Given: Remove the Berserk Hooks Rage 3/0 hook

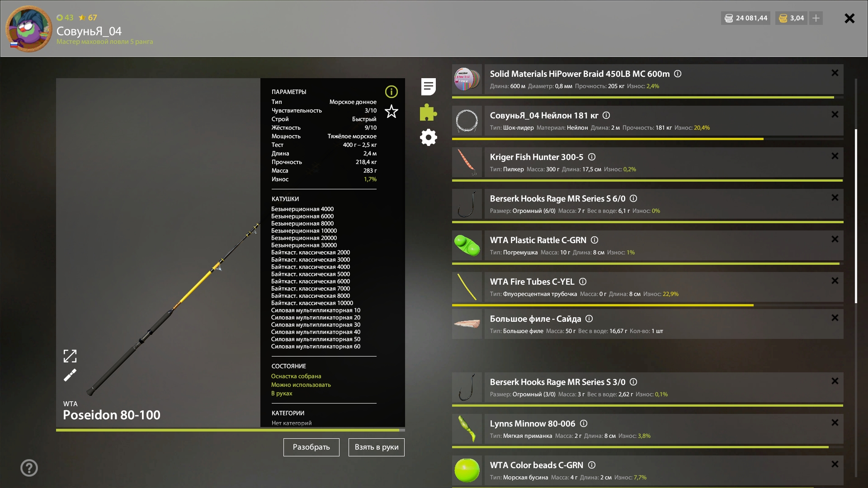Looking at the screenshot, I should 835,381.
